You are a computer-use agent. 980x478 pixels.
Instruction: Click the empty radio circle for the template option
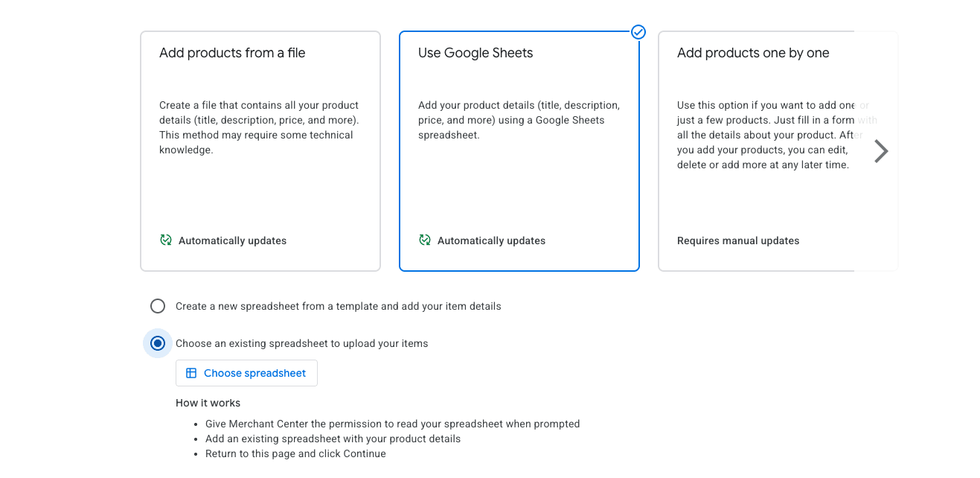[x=157, y=305]
